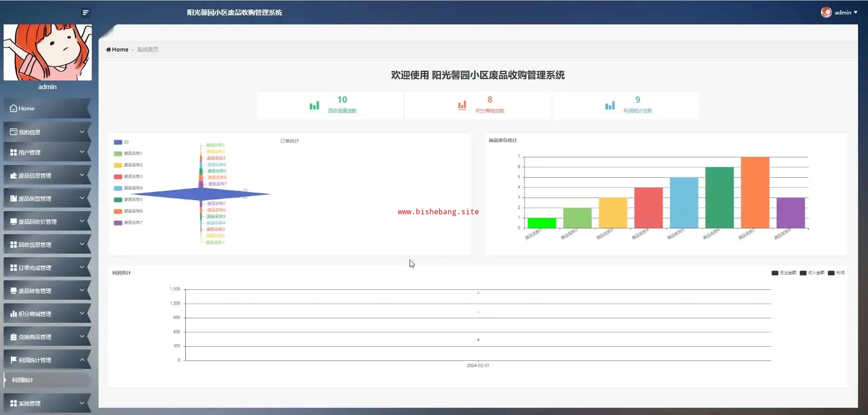Click the blue chart icon beside 利润统计总数

click(610, 105)
